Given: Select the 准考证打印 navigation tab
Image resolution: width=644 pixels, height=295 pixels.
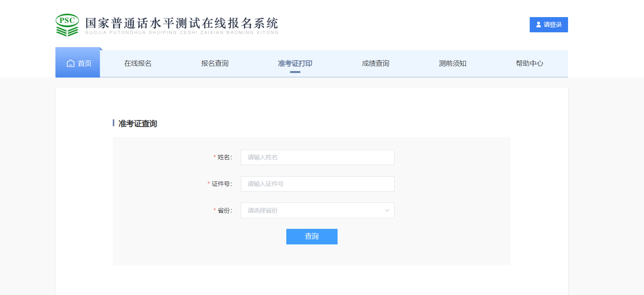Looking at the screenshot, I should 295,63.
